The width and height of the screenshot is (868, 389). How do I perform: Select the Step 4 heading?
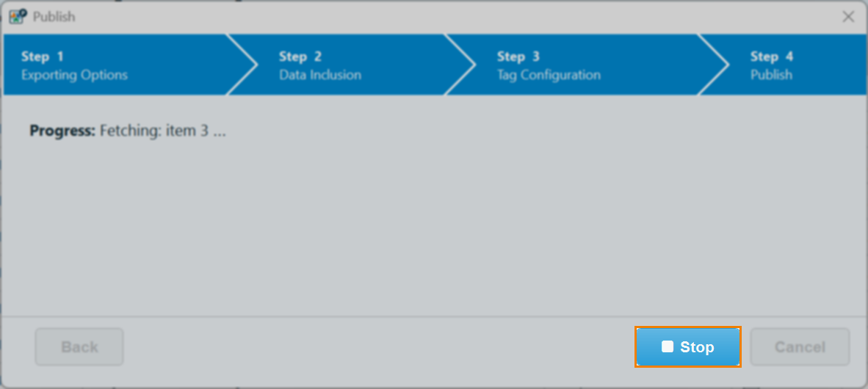click(x=772, y=57)
